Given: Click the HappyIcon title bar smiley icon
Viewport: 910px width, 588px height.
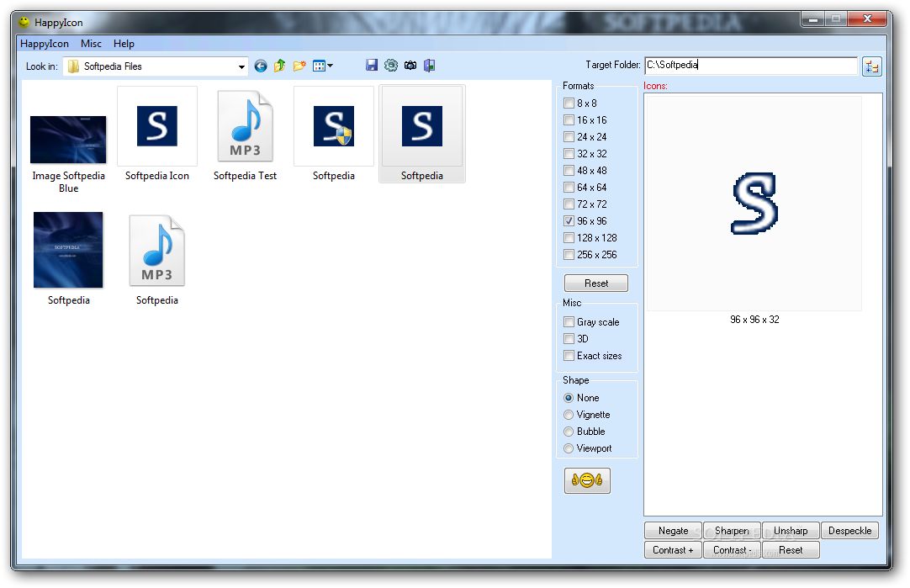Looking at the screenshot, I should [x=24, y=22].
